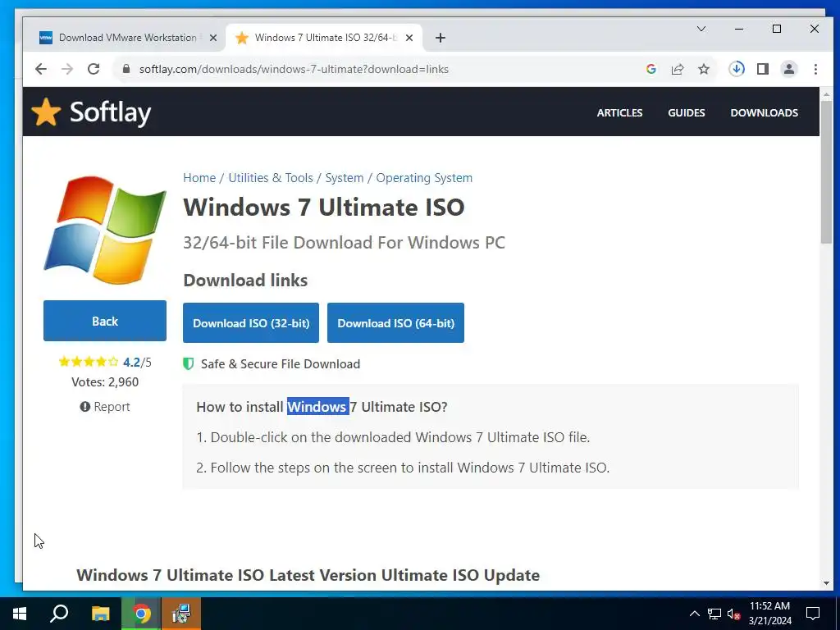
Task: Click the browser forward arrow
Action: coord(67,69)
